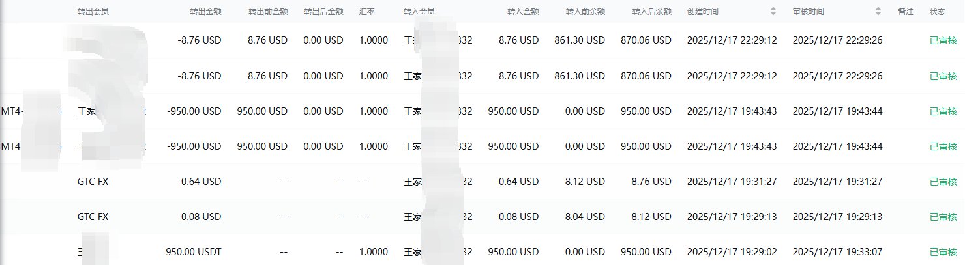Click the 备注 column header
This screenshot has width=980, height=265.
(906, 12)
